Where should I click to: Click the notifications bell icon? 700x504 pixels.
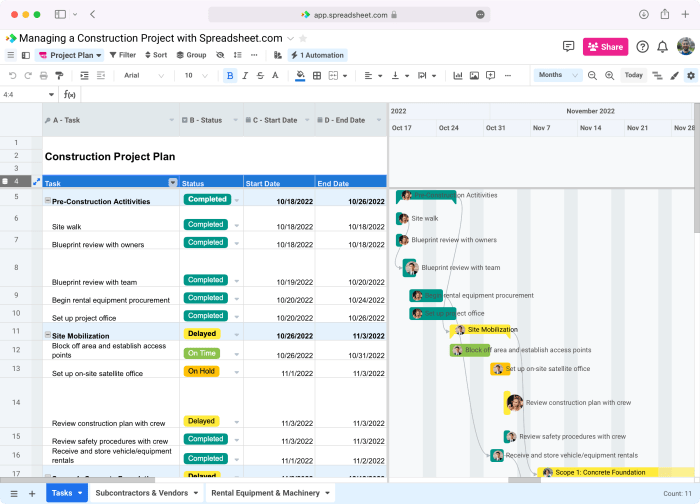coord(662,46)
